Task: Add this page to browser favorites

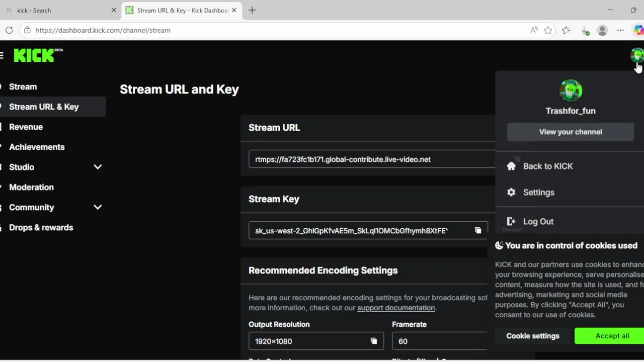Action: [548, 30]
